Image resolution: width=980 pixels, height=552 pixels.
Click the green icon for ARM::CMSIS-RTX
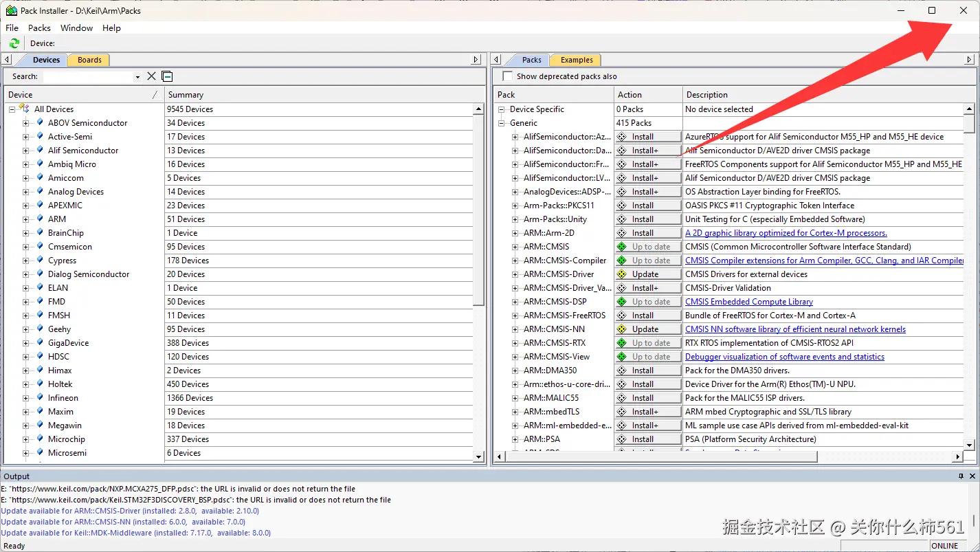pyautogui.click(x=622, y=343)
